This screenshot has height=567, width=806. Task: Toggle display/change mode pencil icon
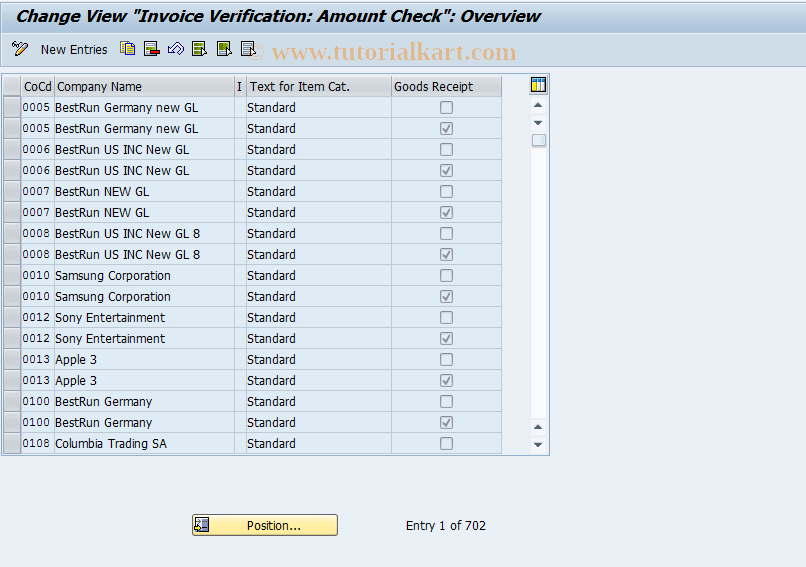point(20,49)
